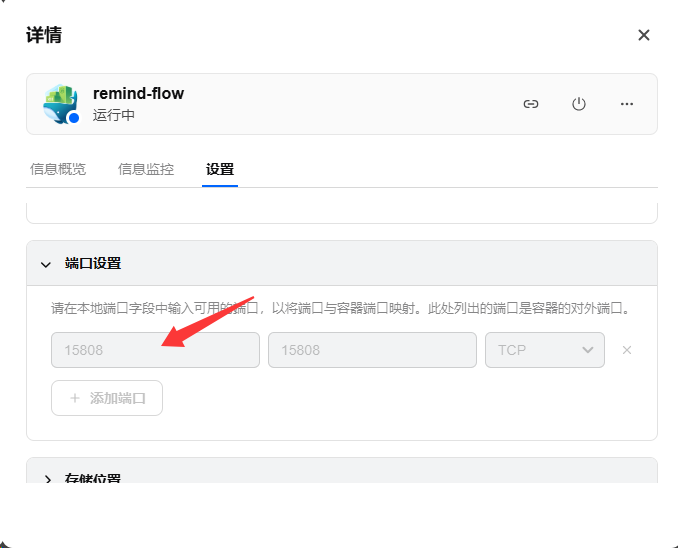Switch to the 信息监控 tab

(146, 169)
